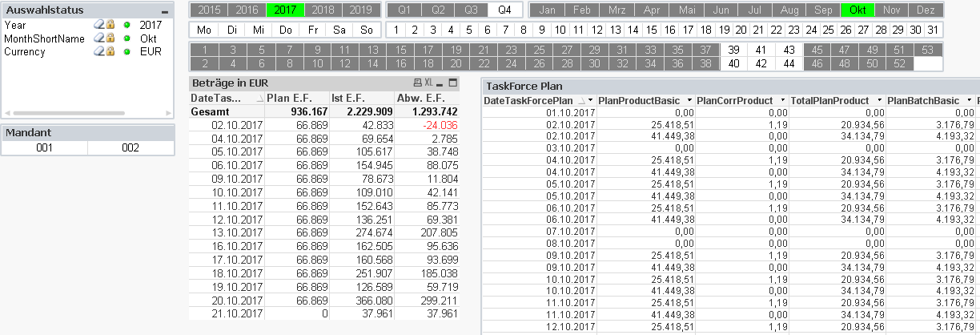Open DateTaskForcePlan column dropdown
The width and height of the screenshot is (980, 335).
[x=591, y=100]
